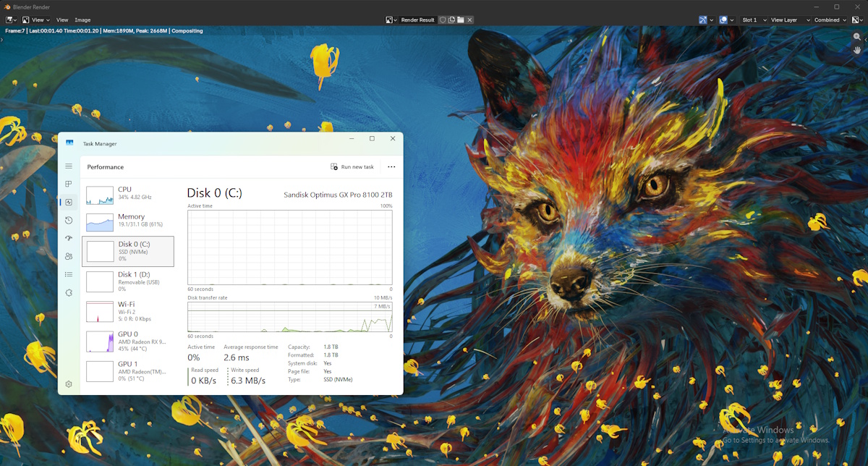
Task: Select Wi-Fi in performance list
Action: click(x=128, y=311)
